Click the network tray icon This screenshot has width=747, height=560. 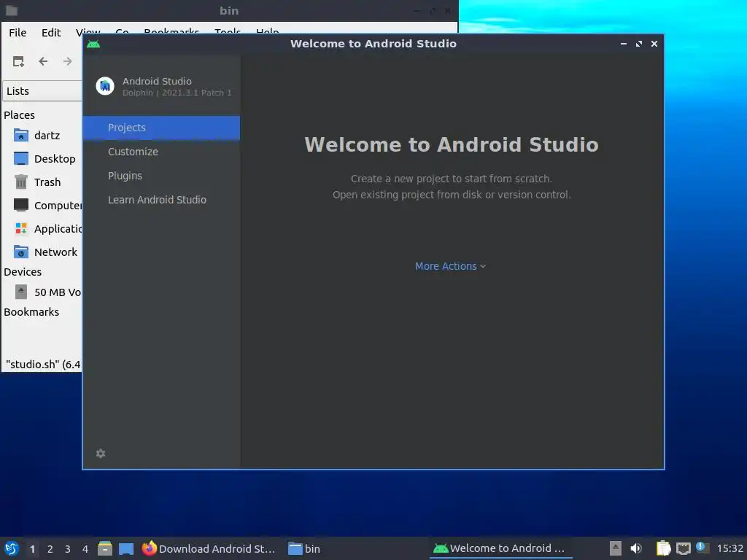tap(683, 548)
